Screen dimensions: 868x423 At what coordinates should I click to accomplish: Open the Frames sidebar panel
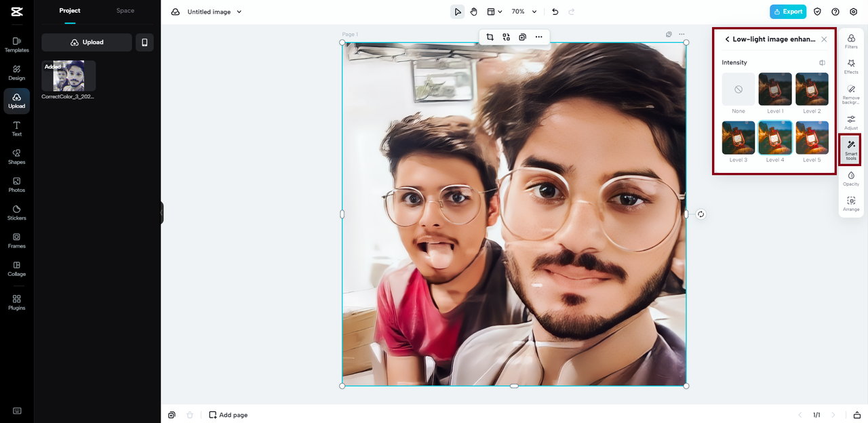click(16, 241)
